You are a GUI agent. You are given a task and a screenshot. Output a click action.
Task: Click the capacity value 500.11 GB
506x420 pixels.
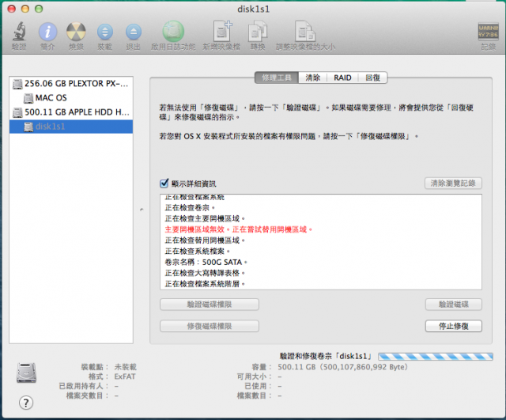click(x=342, y=367)
